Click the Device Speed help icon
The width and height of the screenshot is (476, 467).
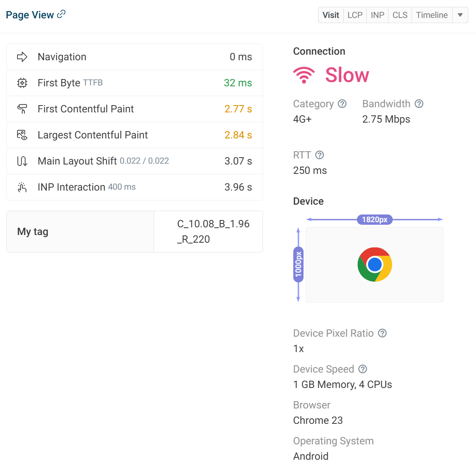(x=363, y=369)
